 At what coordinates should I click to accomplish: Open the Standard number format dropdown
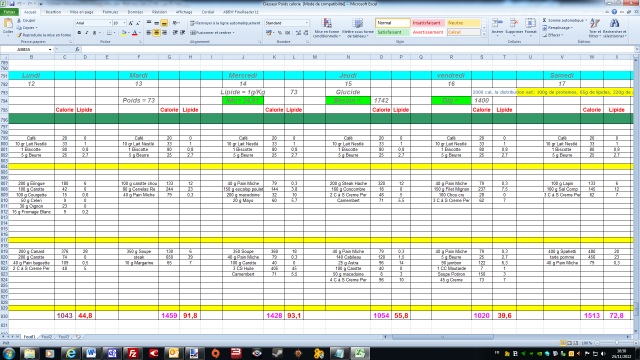point(307,23)
